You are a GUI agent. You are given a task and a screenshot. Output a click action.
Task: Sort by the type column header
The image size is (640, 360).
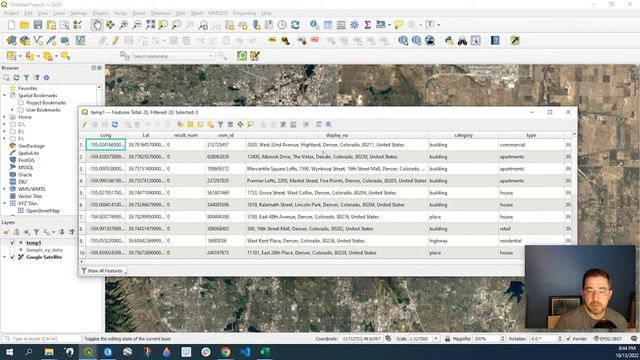point(531,135)
